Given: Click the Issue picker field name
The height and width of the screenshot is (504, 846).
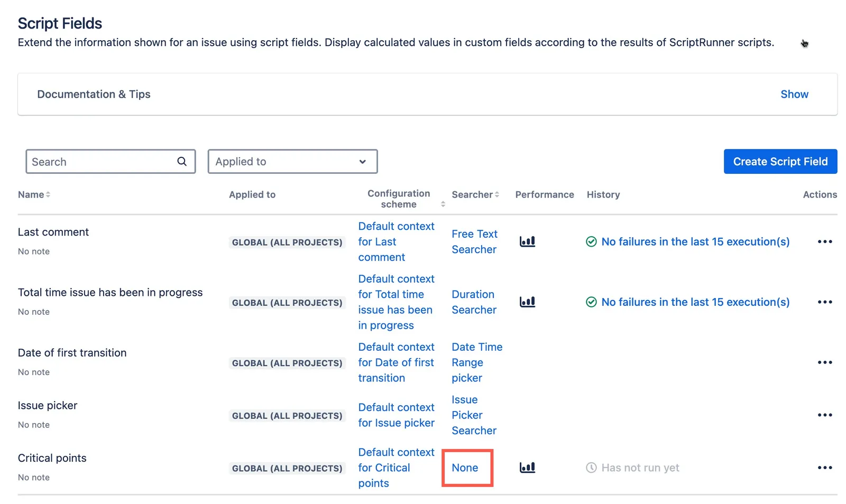Looking at the screenshot, I should pos(48,405).
